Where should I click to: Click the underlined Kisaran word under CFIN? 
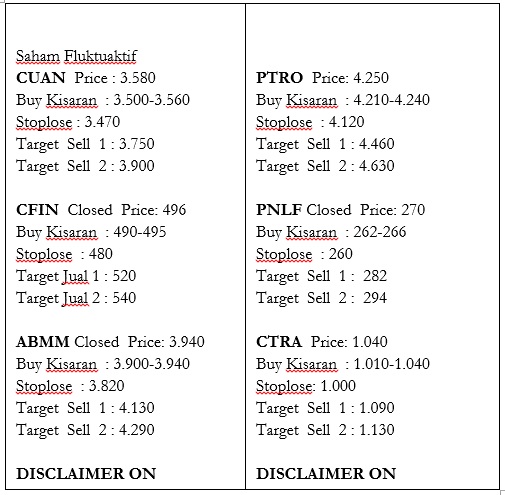(x=72, y=232)
